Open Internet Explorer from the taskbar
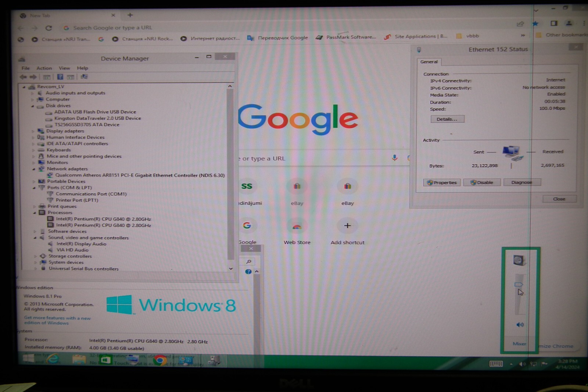The height and width of the screenshot is (392, 588). [54, 359]
